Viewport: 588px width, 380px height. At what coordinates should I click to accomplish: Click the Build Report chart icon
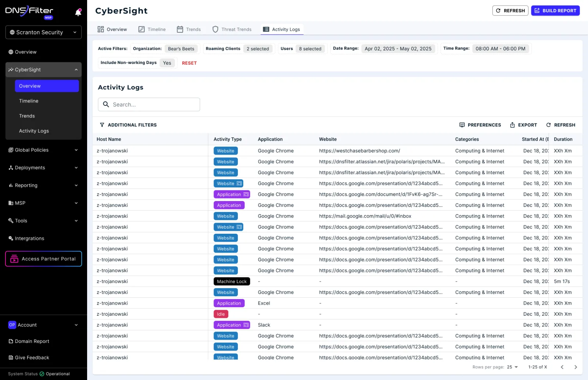(537, 11)
